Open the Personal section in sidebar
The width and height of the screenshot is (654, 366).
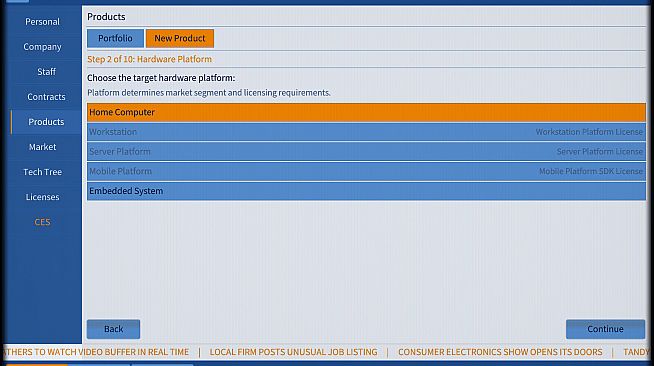pyautogui.click(x=42, y=22)
